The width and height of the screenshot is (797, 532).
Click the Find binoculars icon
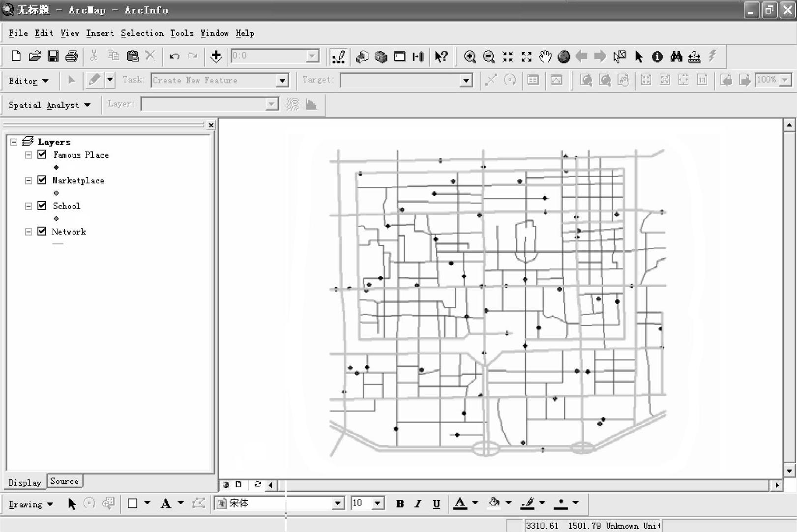(676, 57)
